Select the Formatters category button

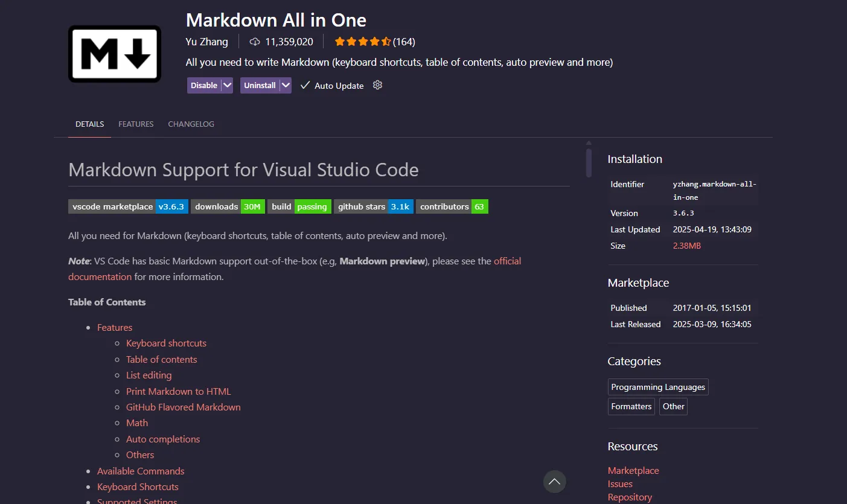631,406
